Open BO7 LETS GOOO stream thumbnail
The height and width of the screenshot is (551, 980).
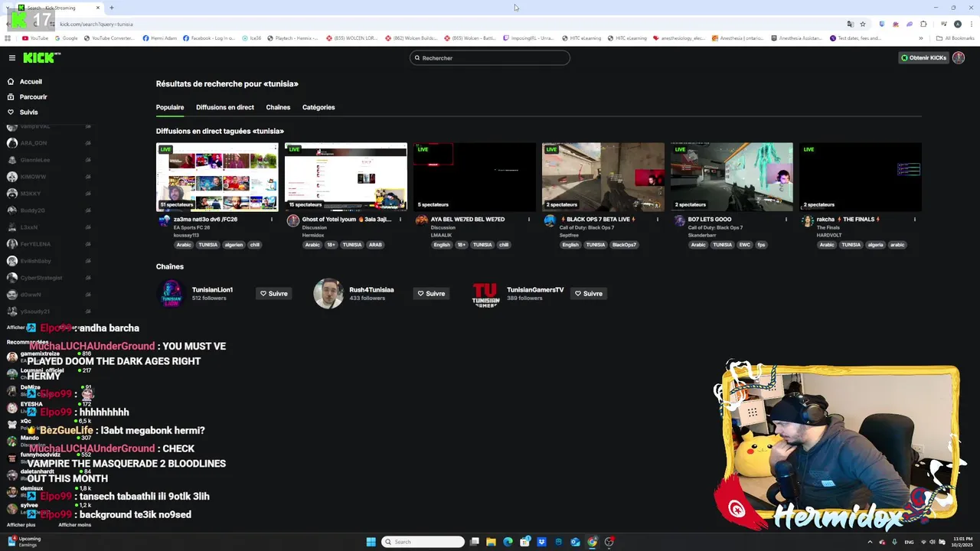point(732,177)
